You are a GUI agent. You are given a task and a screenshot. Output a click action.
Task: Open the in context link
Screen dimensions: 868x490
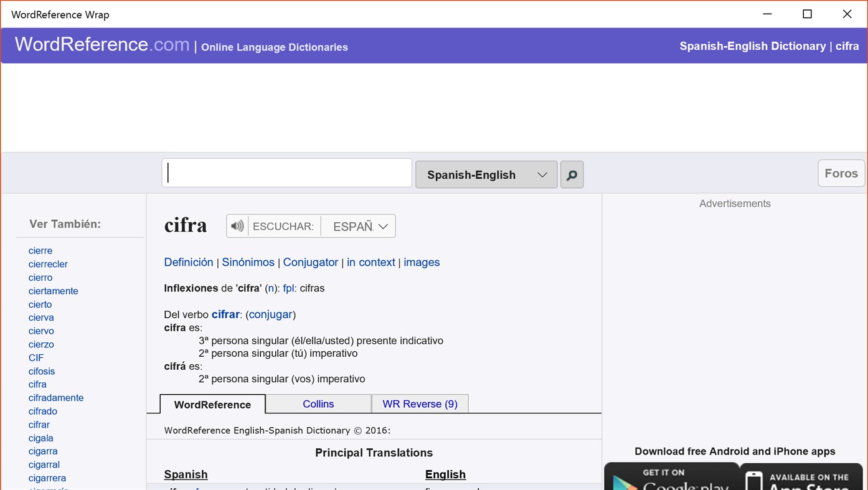[x=371, y=262]
